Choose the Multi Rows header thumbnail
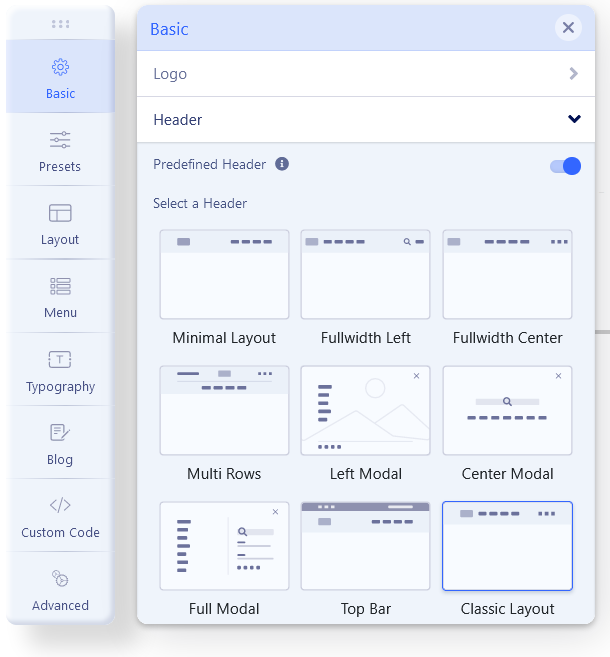 (x=224, y=410)
